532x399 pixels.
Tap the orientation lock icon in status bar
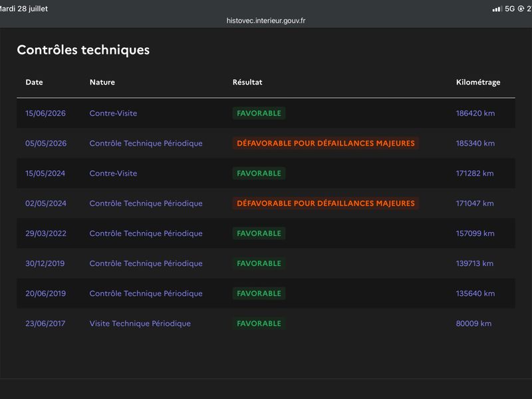pos(521,9)
